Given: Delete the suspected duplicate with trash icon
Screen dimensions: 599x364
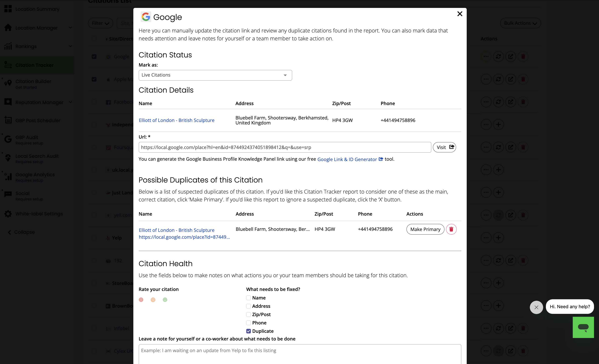Looking at the screenshot, I should point(451,229).
